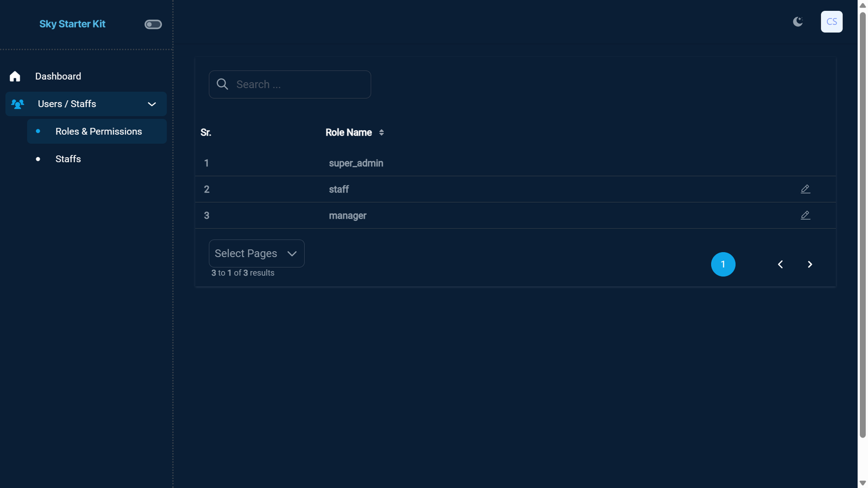Screen dimensions: 868x488
Task: Select page 1 pagination button
Action: [x=723, y=265]
